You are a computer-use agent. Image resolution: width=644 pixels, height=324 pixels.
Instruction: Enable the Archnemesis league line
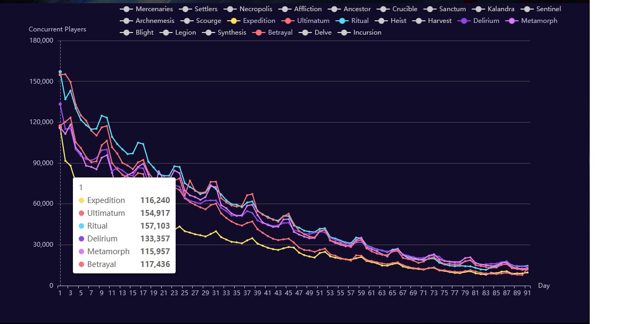pyautogui.click(x=147, y=21)
